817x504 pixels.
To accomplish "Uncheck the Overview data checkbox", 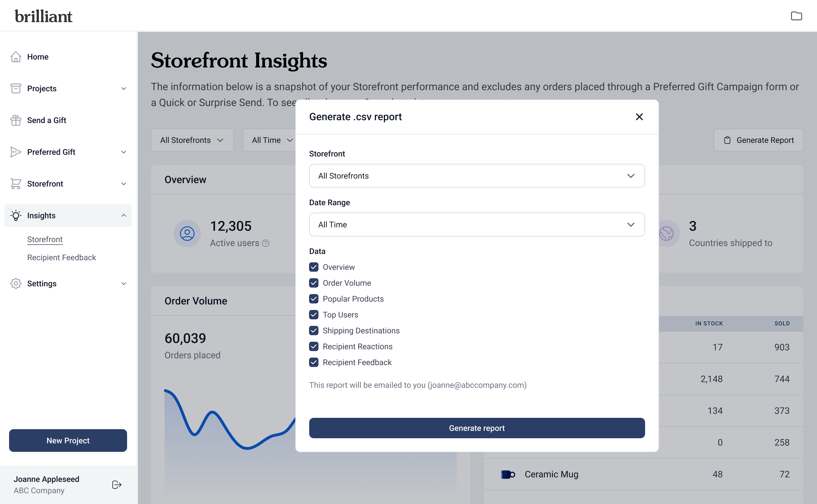I will point(313,267).
